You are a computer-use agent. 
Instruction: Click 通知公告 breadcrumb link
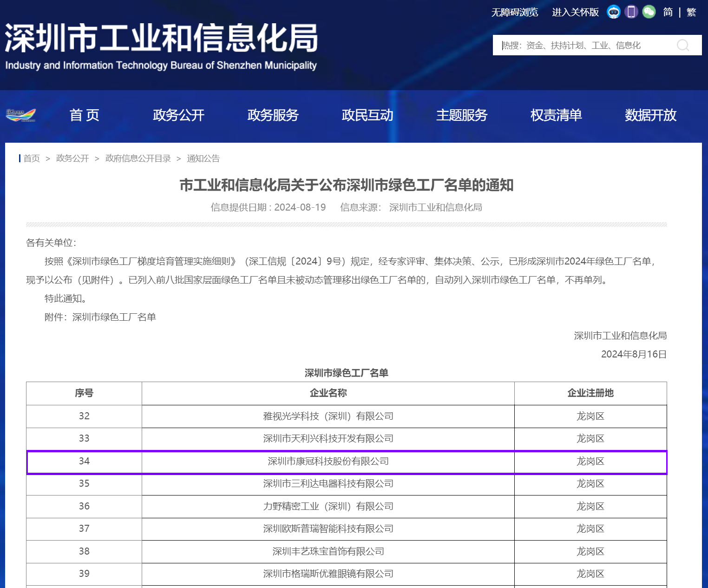tap(203, 159)
